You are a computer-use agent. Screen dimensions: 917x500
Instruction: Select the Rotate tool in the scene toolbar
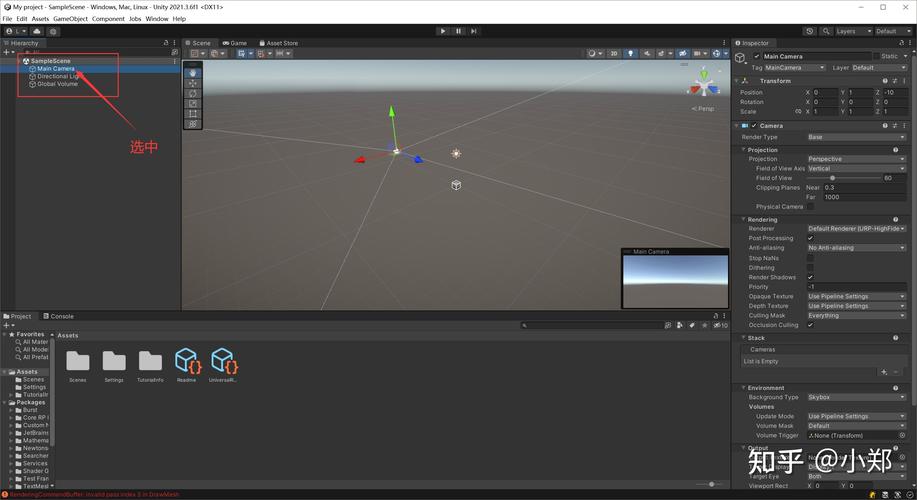point(193,93)
